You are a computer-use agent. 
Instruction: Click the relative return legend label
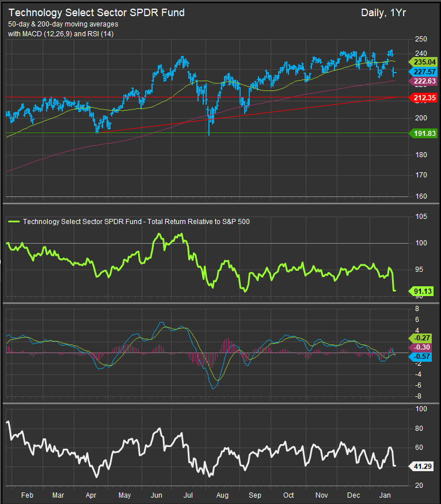[136, 221]
